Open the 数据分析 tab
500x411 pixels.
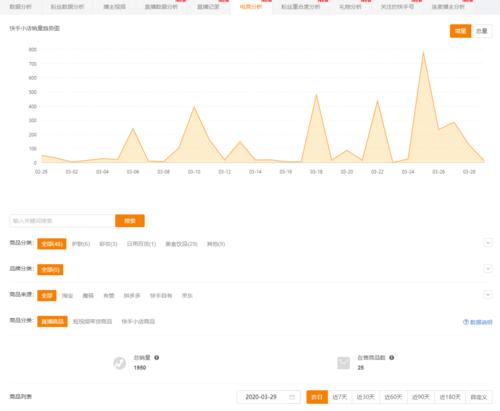pyautogui.click(x=20, y=7)
